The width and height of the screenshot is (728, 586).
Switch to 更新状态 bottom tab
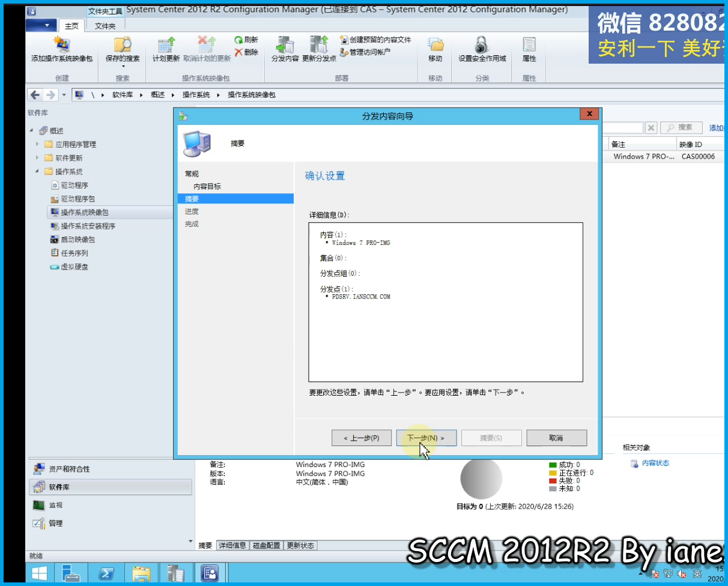(300, 545)
